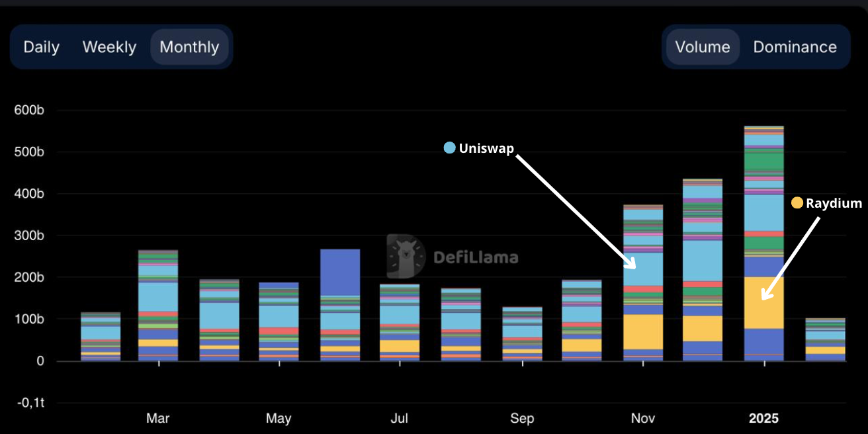Click the Nov bar's light blue Uniswap segment
Screen dimensions: 868x434
[643, 269]
